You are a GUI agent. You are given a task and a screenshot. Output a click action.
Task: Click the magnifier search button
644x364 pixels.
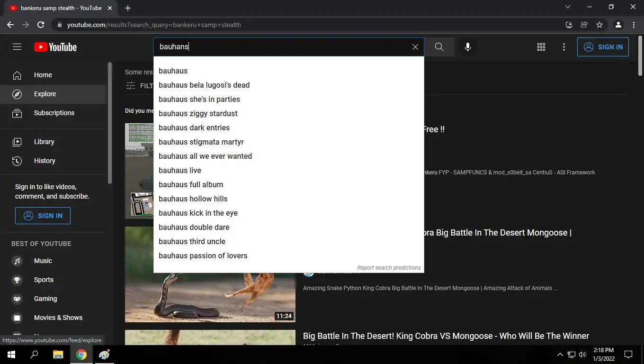click(x=439, y=47)
